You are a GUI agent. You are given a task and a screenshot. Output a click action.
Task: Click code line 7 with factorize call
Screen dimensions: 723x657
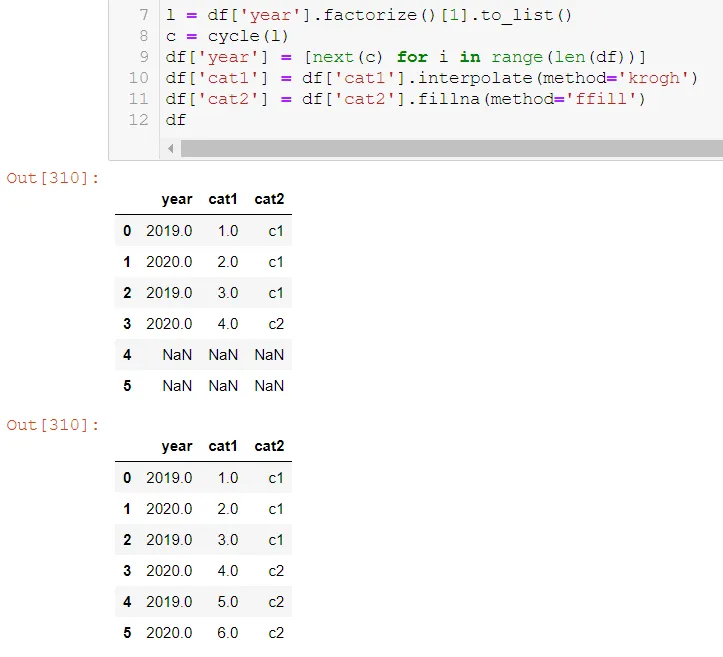pyautogui.click(x=369, y=15)
